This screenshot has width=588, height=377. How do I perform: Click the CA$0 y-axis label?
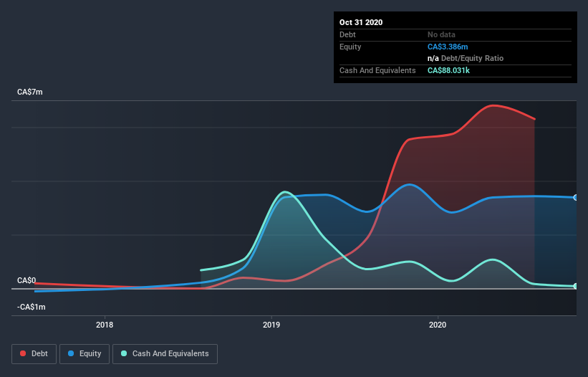pos(26,280)
